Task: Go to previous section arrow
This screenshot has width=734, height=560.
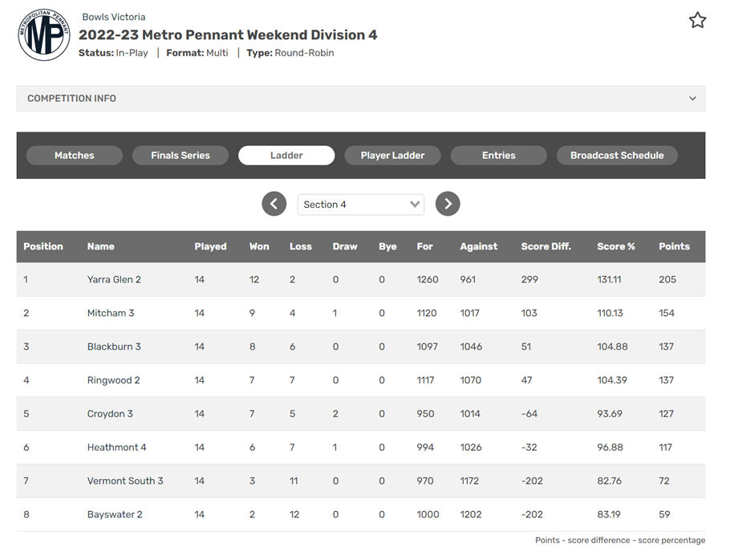Action: coord(274,204)
